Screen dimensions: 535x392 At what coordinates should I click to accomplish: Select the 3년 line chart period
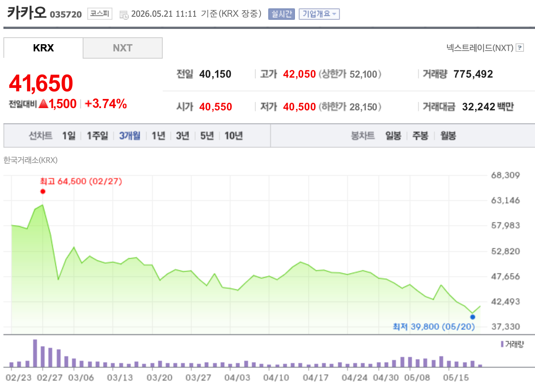click(x=183, y=135)
